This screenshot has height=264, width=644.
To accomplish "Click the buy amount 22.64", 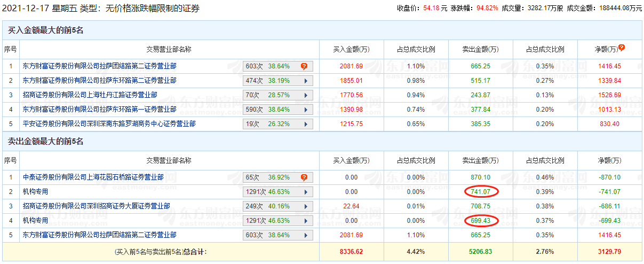I will (x=351, y=206).
